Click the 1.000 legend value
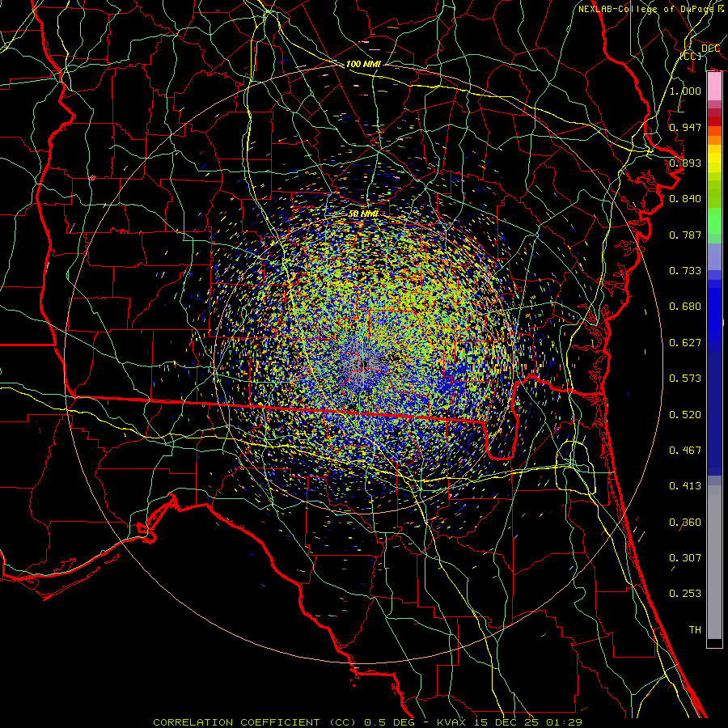The image size is (728, 728). [x=685, y=91]
